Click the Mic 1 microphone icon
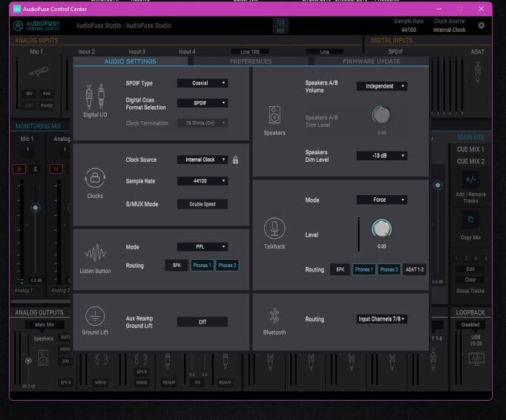Screen dimensions: 506x420 39,71
